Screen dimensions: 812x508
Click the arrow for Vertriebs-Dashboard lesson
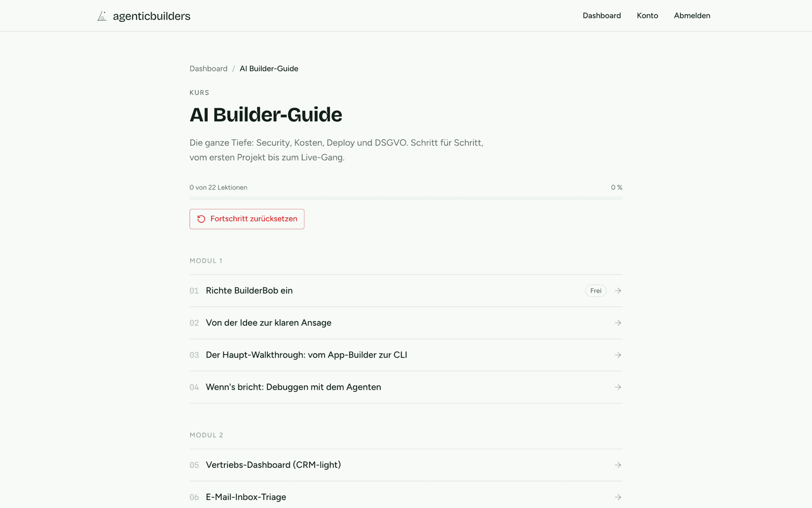618,465
